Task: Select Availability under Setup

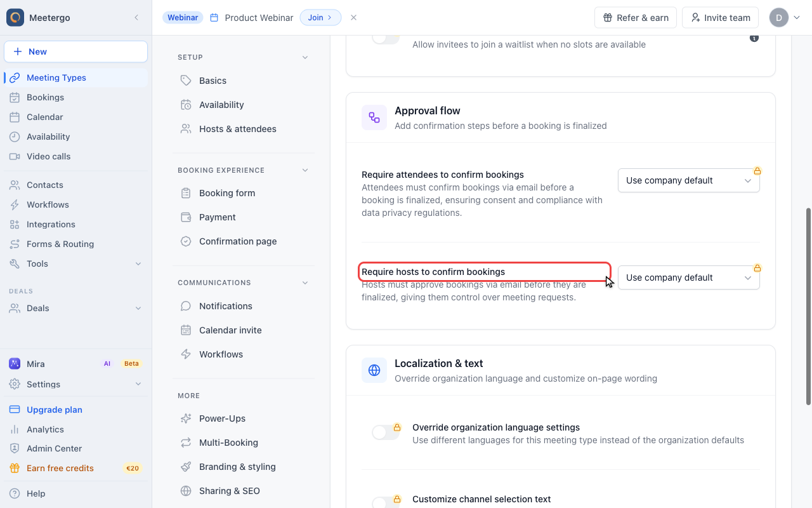Action: coord(244,105)
